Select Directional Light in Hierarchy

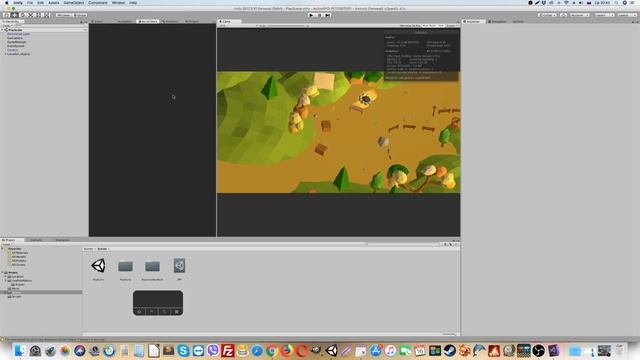tap(18, 34)
